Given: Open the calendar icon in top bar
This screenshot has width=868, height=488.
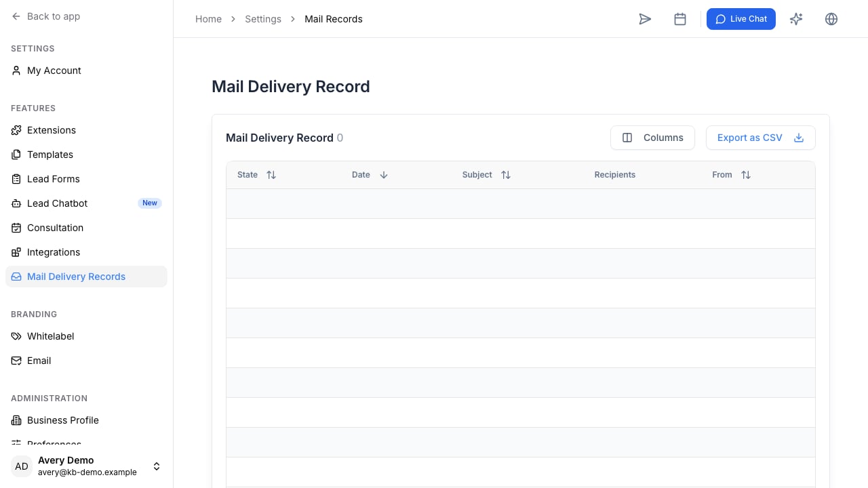Looking at the screenshot, I should click(x=680, y=19).
